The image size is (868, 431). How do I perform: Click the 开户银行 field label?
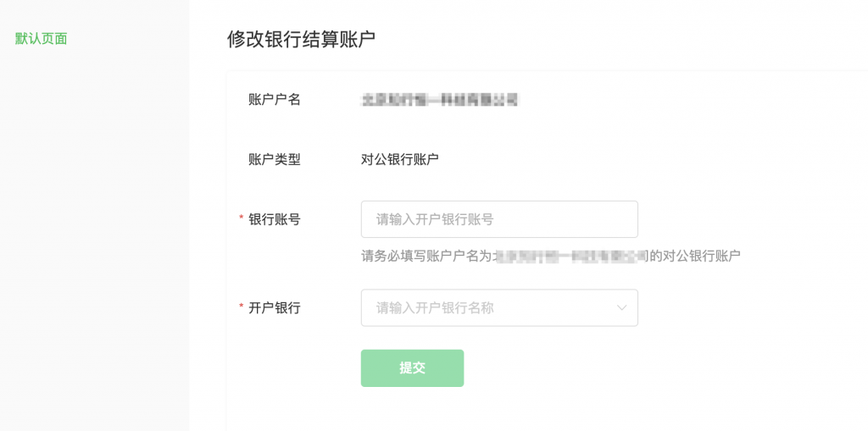(x=274, y=308)
